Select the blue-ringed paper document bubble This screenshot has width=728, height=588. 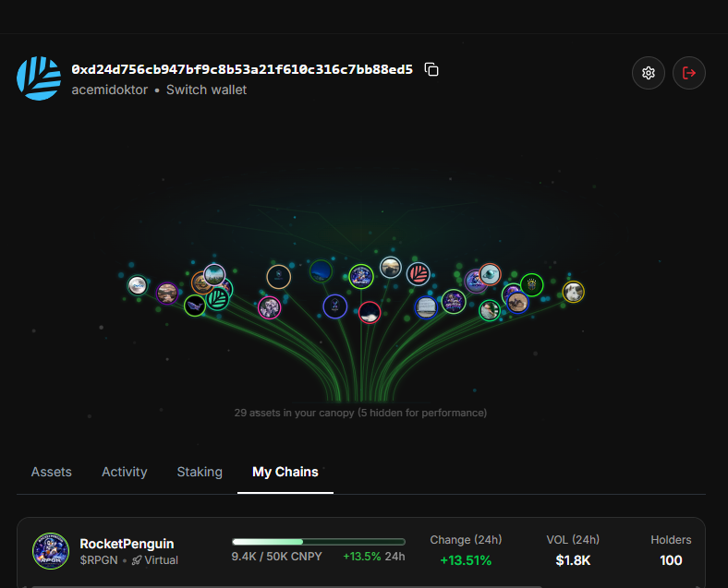coord(426,307)
